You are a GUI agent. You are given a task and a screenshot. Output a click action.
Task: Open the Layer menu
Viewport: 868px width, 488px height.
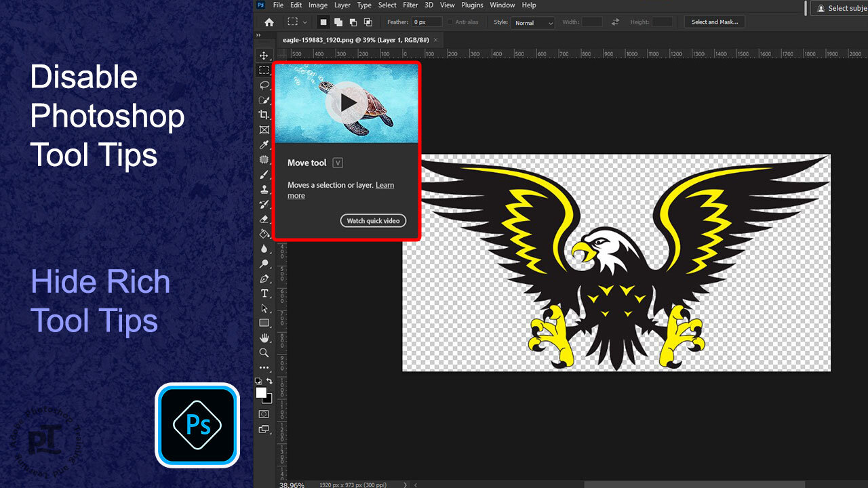342,5
